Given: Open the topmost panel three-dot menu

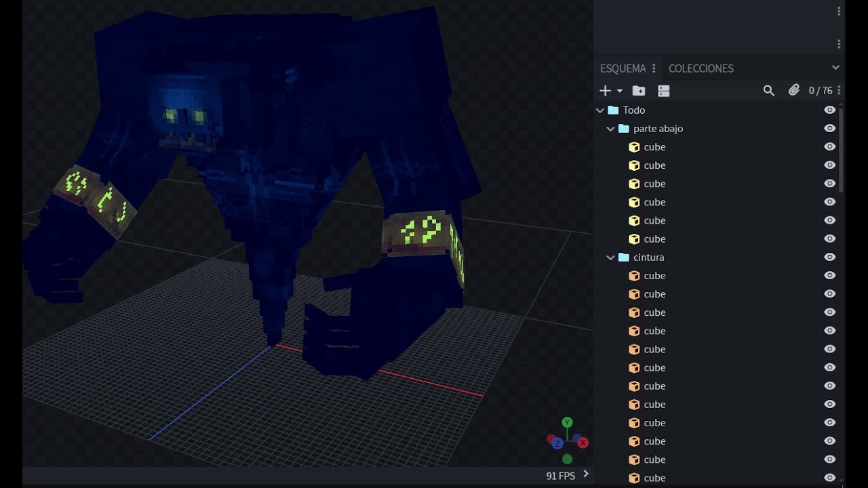Looking at the screenshot, I should pyautogui.click(x=839, y=12).
